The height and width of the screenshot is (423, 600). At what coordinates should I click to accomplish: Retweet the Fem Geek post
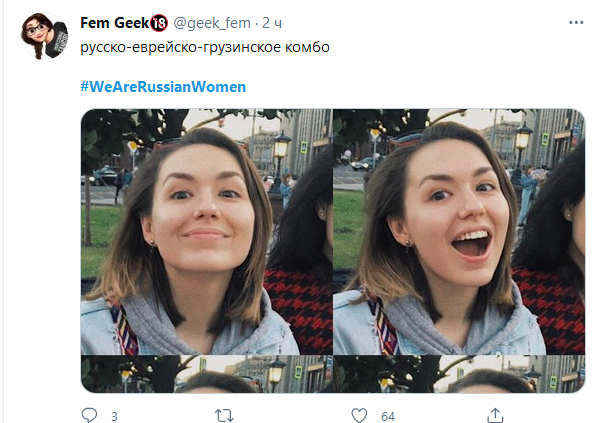coord(225,414)
